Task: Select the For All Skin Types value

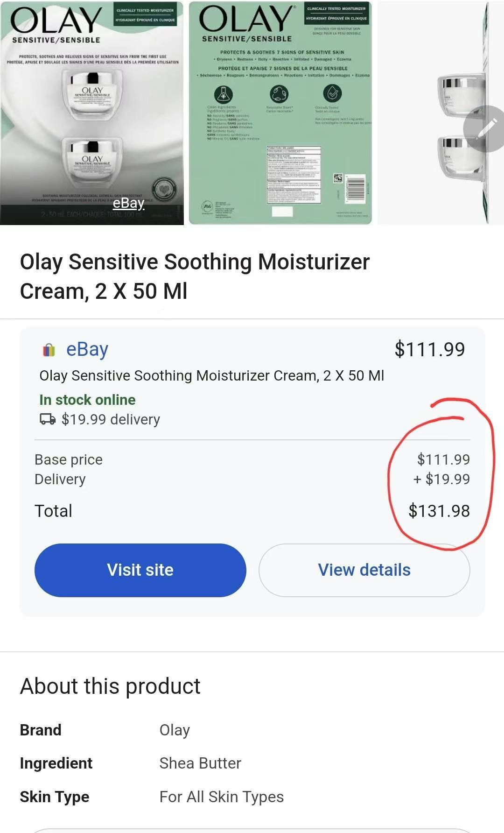Action: (x=221, y=797)
